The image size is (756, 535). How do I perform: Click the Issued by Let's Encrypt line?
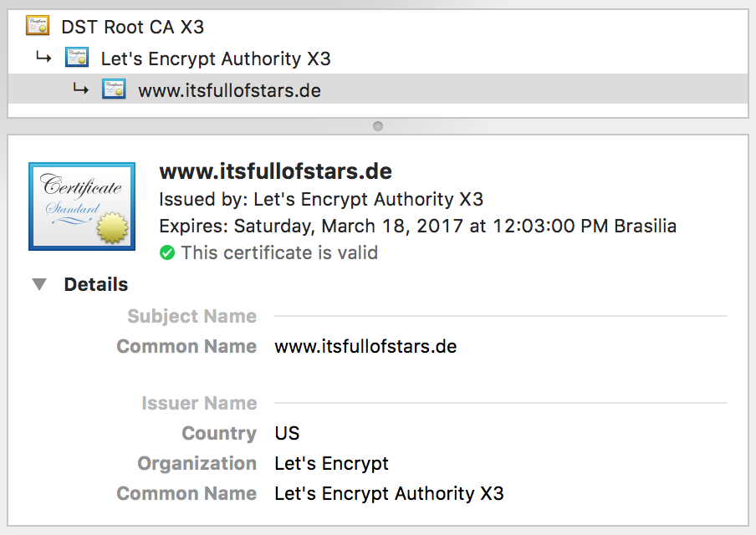(x=321, y=199)
